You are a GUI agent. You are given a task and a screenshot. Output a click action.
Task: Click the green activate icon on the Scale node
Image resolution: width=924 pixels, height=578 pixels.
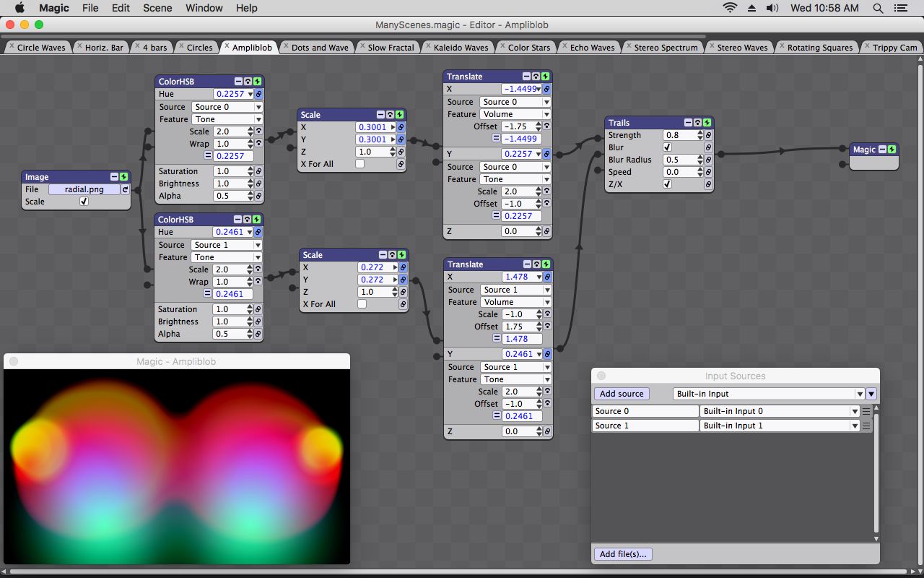[401, 114]
